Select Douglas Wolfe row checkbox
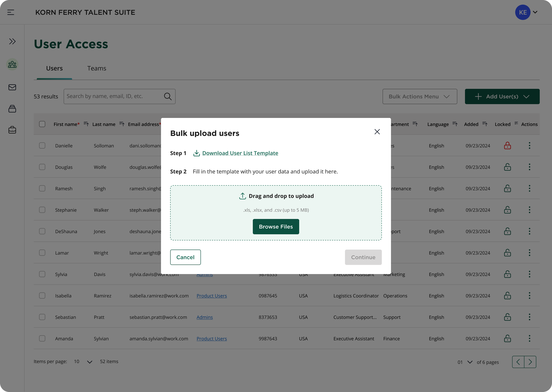This screenshot has width=552, height=392. click(x=42, y=167)
